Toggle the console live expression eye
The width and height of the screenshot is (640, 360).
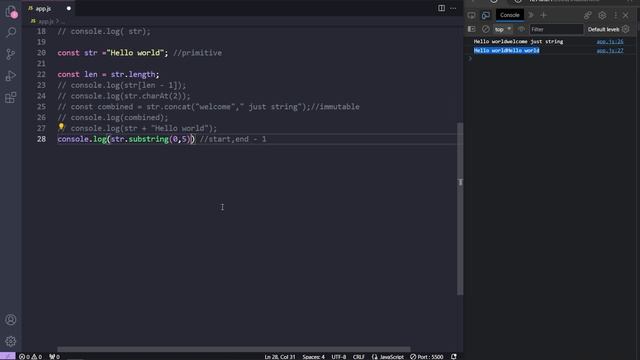(521, 29)
